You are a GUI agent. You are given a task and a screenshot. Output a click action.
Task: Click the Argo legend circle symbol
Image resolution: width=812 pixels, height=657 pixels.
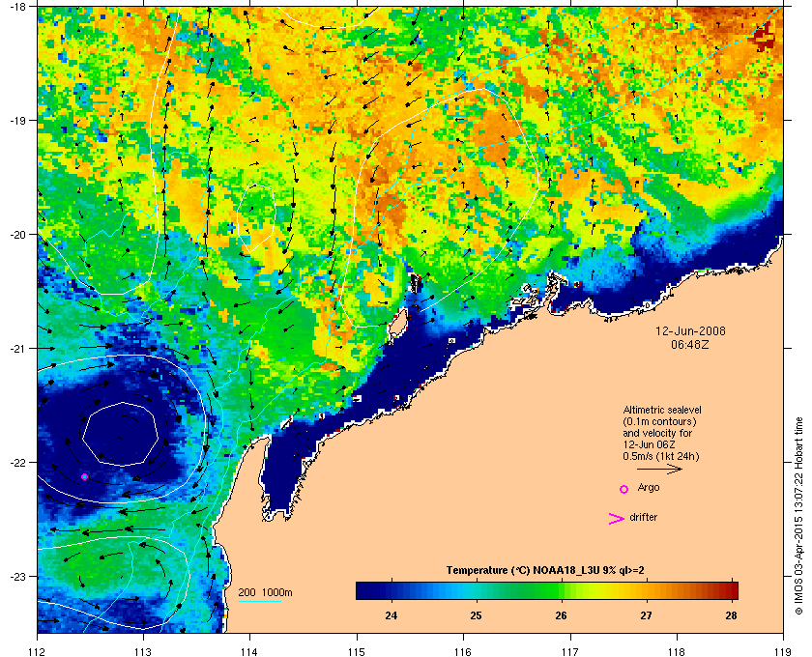[624, 489]
